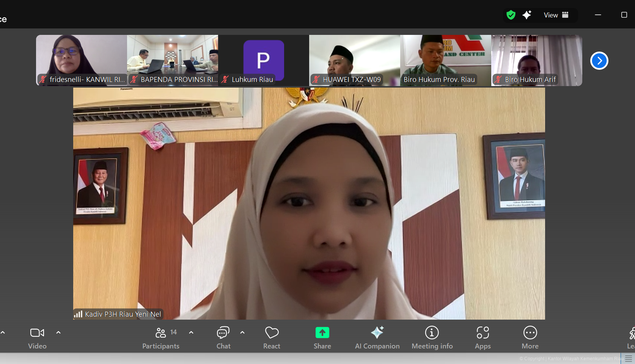The height and width of the screenshot is (364, 635).
Task: Click the green encryption shield icon
Action: pyautogui.click(x=511, y=15)
